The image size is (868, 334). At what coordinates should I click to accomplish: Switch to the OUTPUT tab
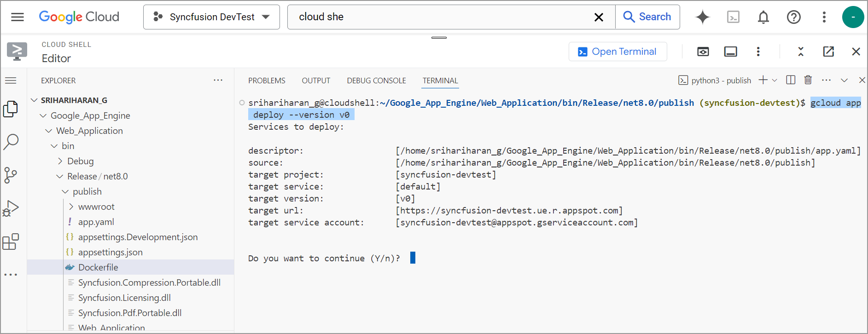pos(316,81)
